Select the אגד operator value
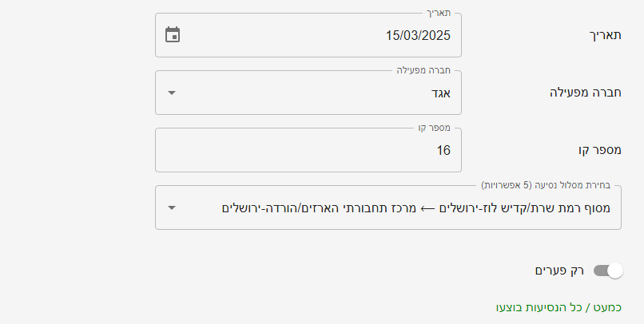Image resolution: width=644 pixels, height=324 pixels. coord(442,93)
